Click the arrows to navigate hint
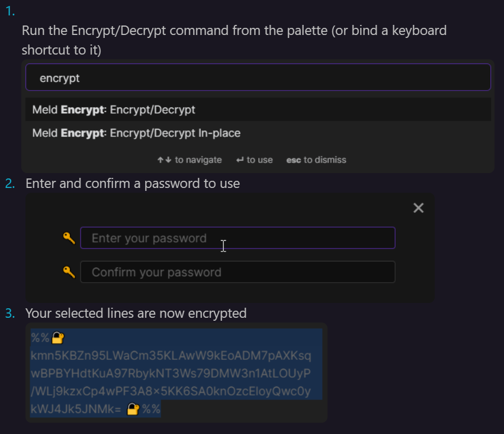Image resolution: width=504 pixels, height=434 pixels. 190,159
